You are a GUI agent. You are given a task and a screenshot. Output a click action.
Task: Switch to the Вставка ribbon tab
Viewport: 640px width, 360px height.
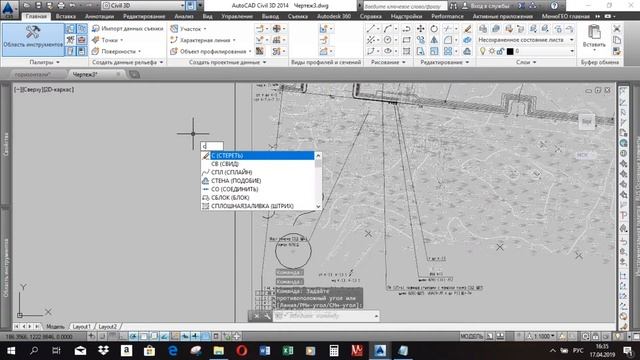(66, 16)
